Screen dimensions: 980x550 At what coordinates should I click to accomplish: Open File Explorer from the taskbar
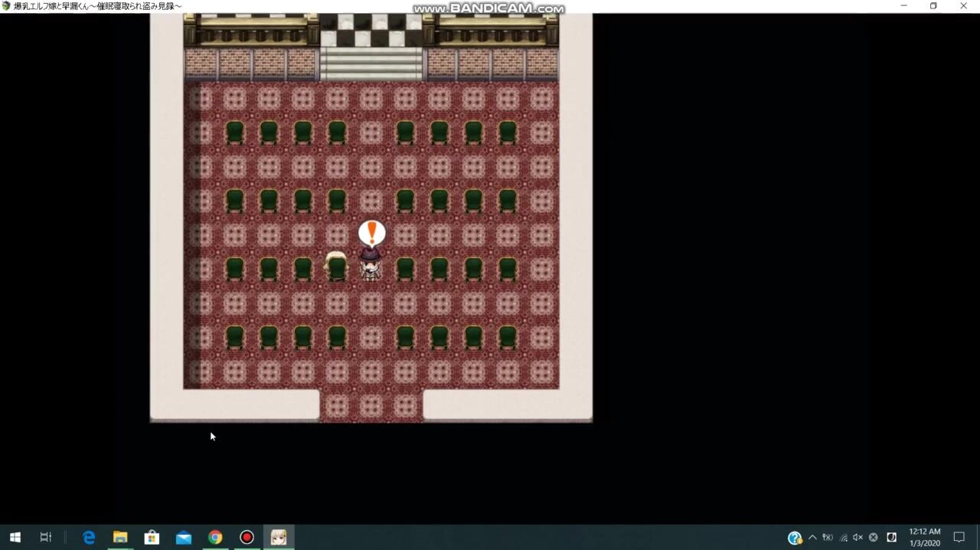click(x=120, y=537)
